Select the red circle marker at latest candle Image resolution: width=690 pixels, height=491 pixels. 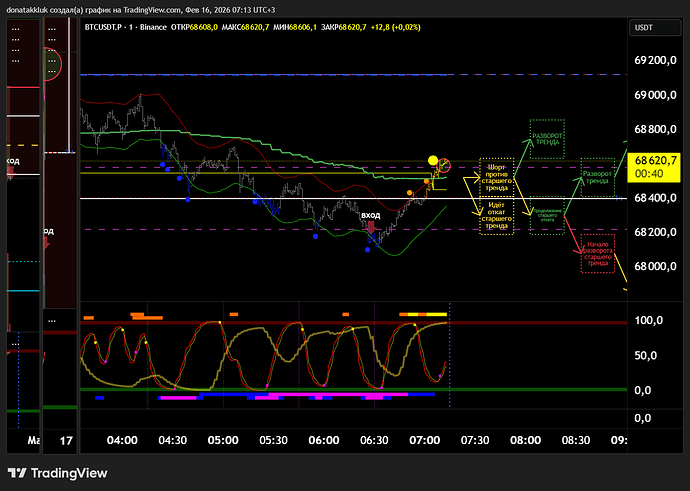pos(445,164)
